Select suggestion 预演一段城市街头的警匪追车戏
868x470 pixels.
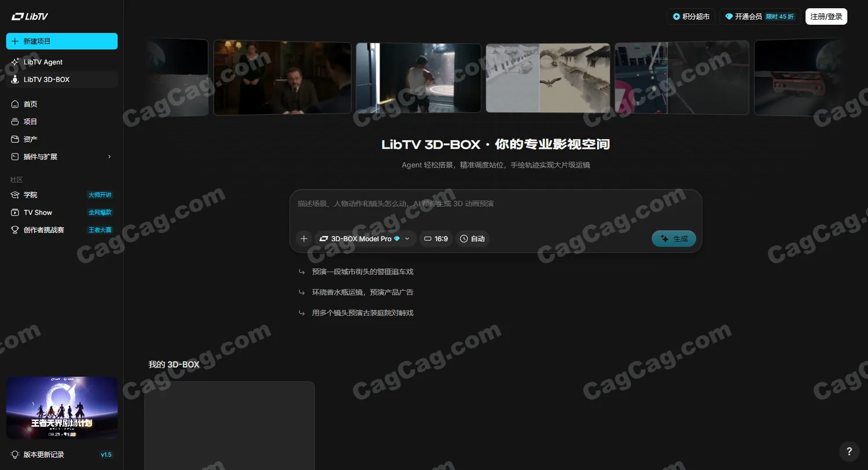[x=362, y=271]
